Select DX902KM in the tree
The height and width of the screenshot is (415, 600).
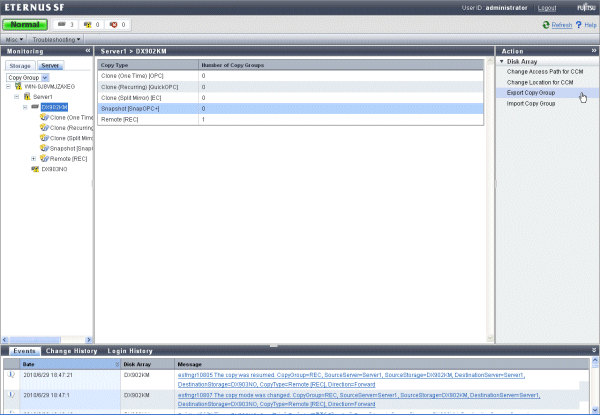pyautogui.click(x=54, y=107)
